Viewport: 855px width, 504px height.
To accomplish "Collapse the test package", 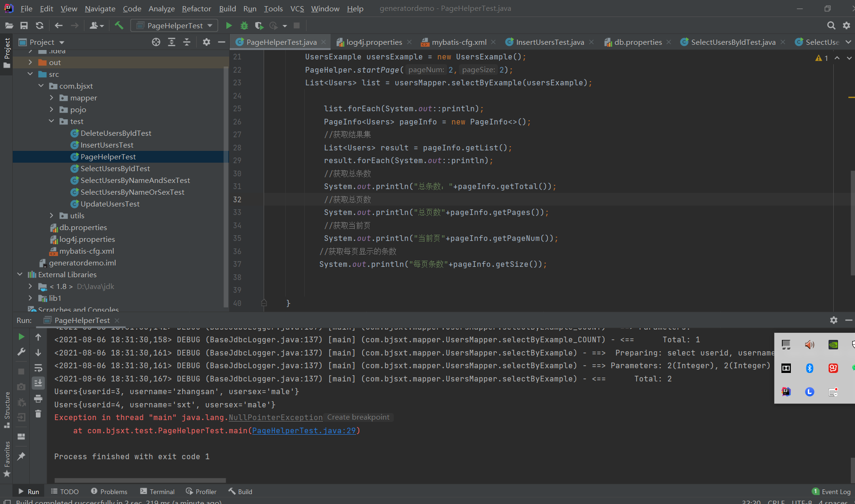I will [x=51, y=121].
